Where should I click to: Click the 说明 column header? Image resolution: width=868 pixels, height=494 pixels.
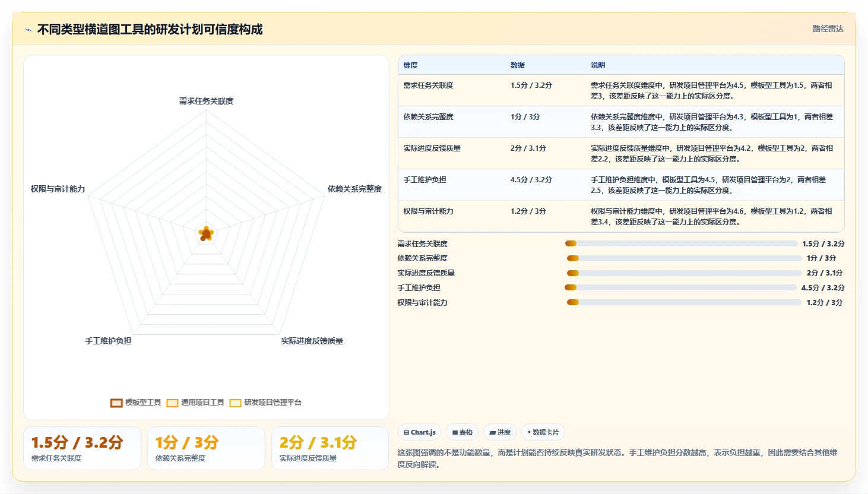[598, 65]
